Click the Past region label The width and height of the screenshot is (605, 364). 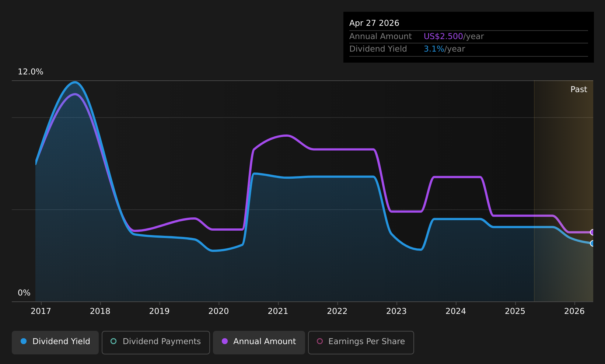pyautogui.click(x=579, y=90)
